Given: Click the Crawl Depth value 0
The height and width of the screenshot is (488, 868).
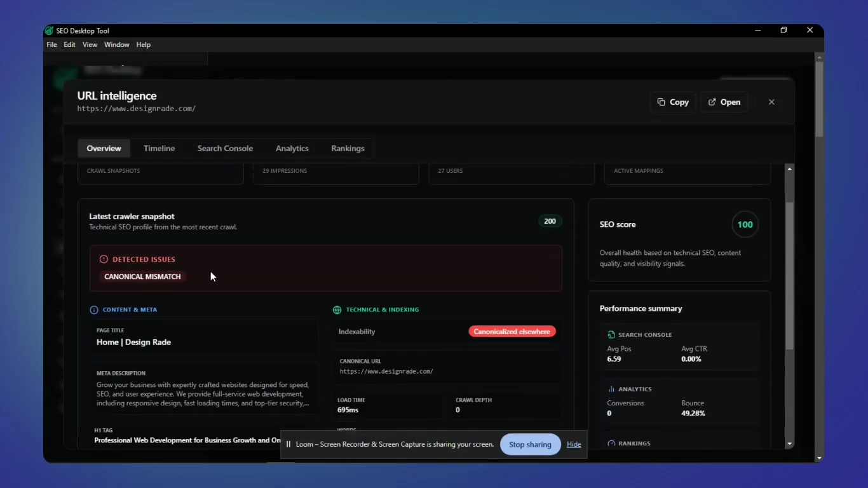Looking at the screenshot, I should (458, 410).
